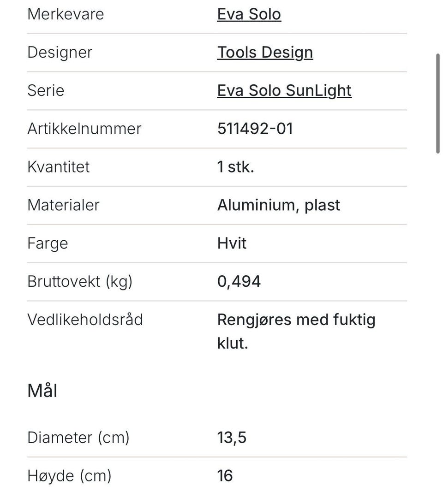
Task: Click the Kvantitet value 1 stk.
Action: pos(235,167)
